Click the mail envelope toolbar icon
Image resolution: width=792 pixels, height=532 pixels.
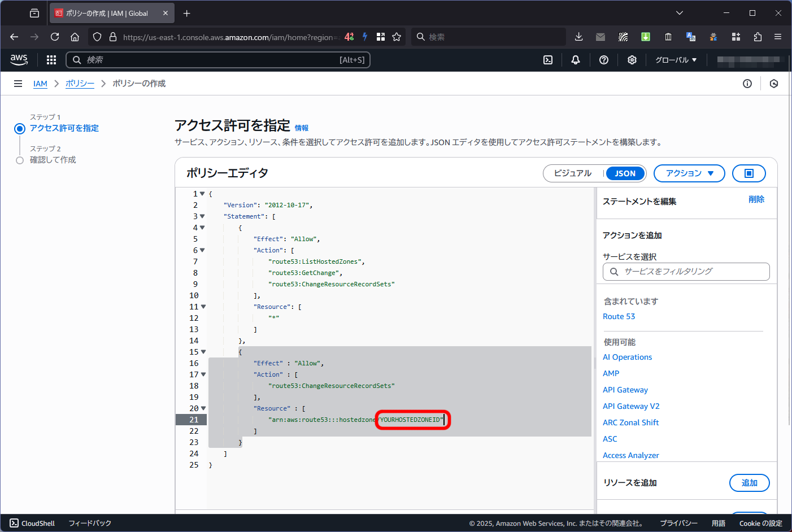[x=600, y=37]
